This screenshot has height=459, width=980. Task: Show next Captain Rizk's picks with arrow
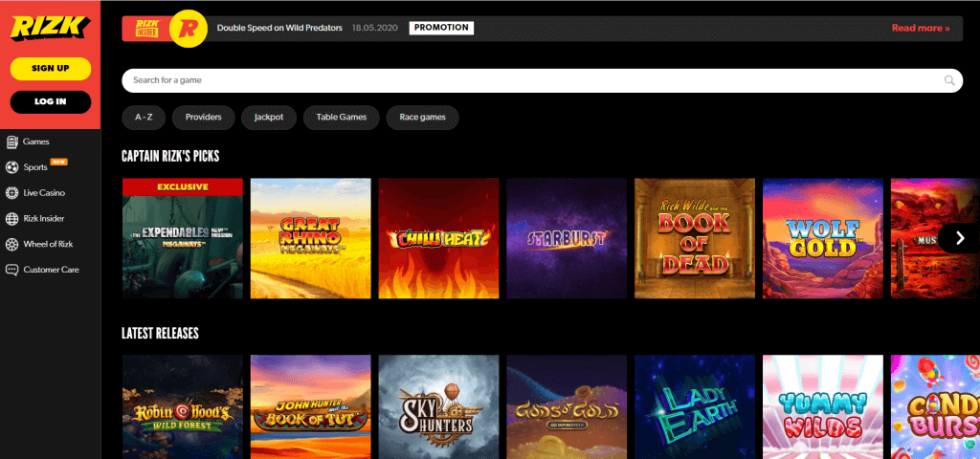click(961, 238)
